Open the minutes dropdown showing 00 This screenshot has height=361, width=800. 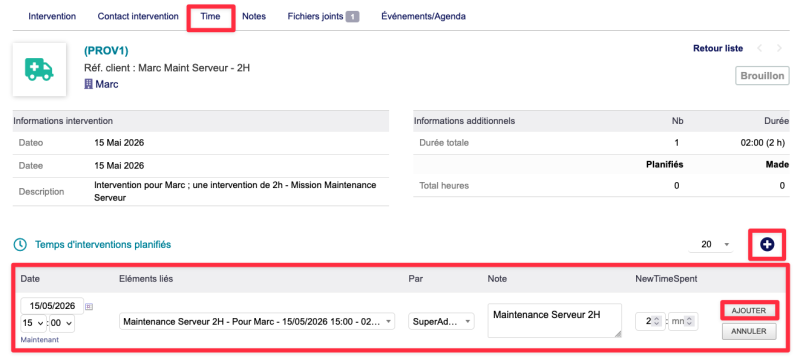pos(62,324)
